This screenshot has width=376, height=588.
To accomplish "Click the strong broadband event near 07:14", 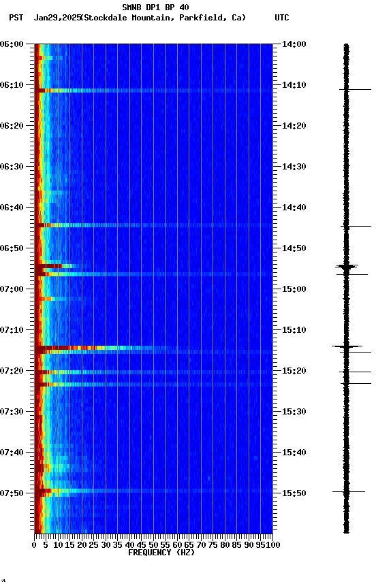I will coord(153,348).
